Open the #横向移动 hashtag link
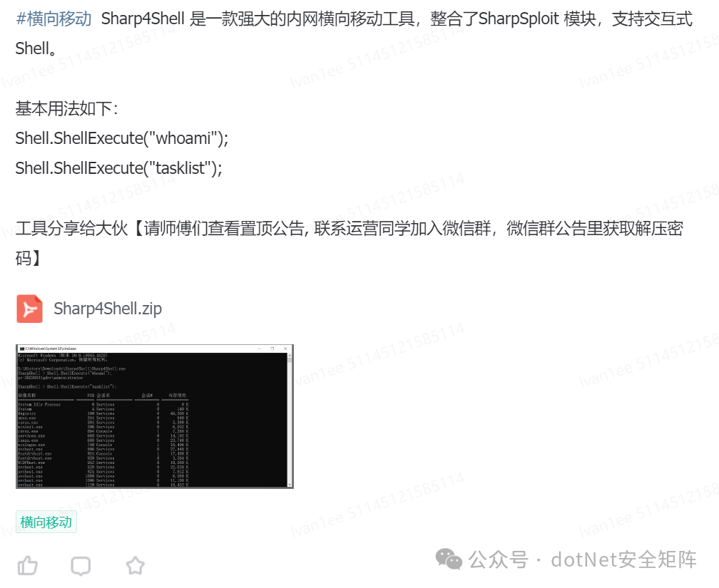This screenshot has height=588, width=719. [x=53, y=19]
